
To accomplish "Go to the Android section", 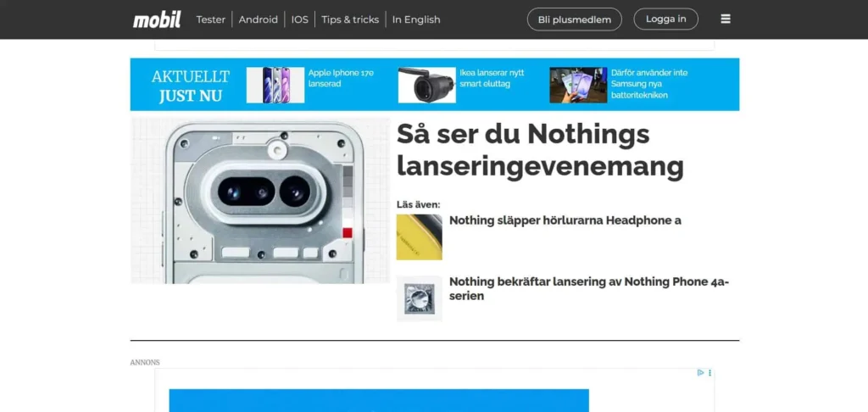I will tap(258, 19).
